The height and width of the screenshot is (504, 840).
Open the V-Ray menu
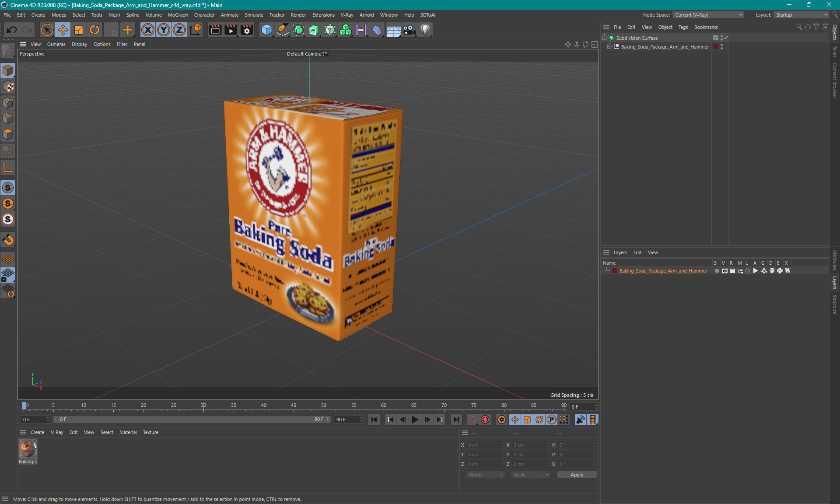click(x=347, y=15)
